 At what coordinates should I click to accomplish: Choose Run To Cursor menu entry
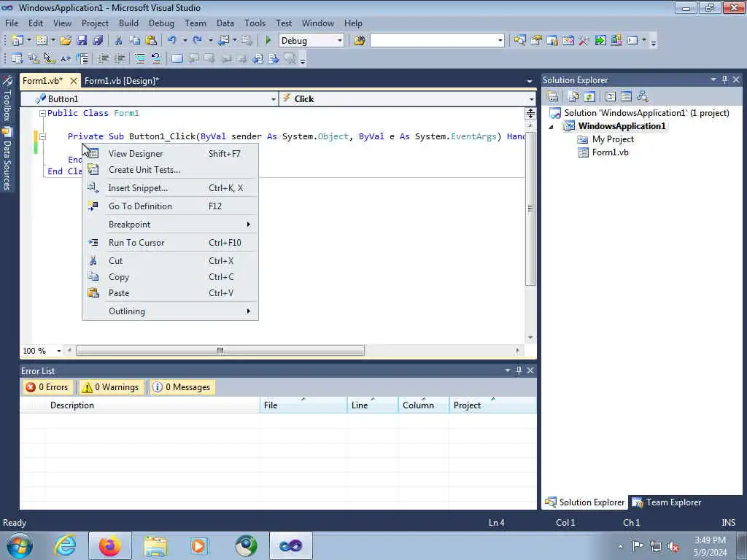pos(170,242)
